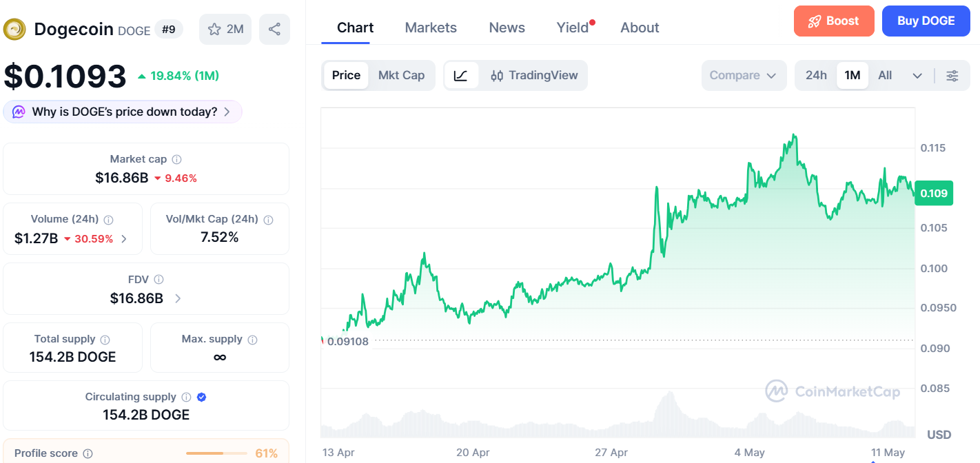The width and height of the screenshot is (980, 463).
Task: Click the 61% profile score value
Action: [267, 453]
